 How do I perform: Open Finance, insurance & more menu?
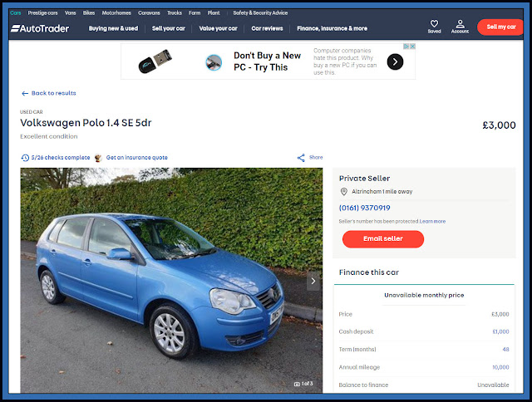(332, 28)
